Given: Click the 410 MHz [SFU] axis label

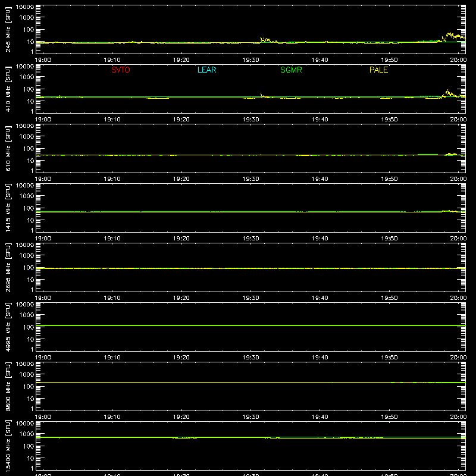Looking at the screenshot, I should point(8,89).
